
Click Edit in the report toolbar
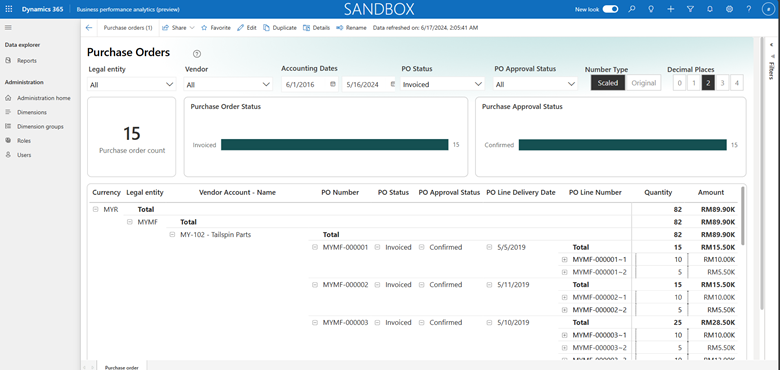click(247, 28)
